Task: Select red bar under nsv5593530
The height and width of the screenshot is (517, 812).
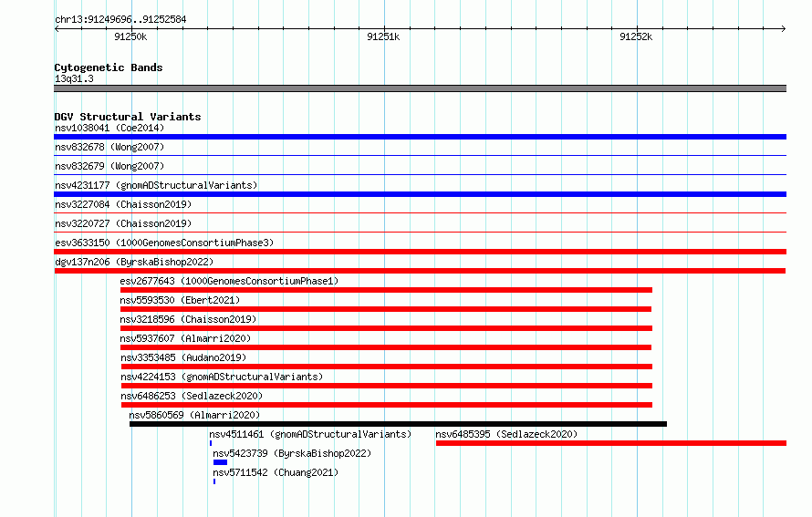Action: point(386,309)
